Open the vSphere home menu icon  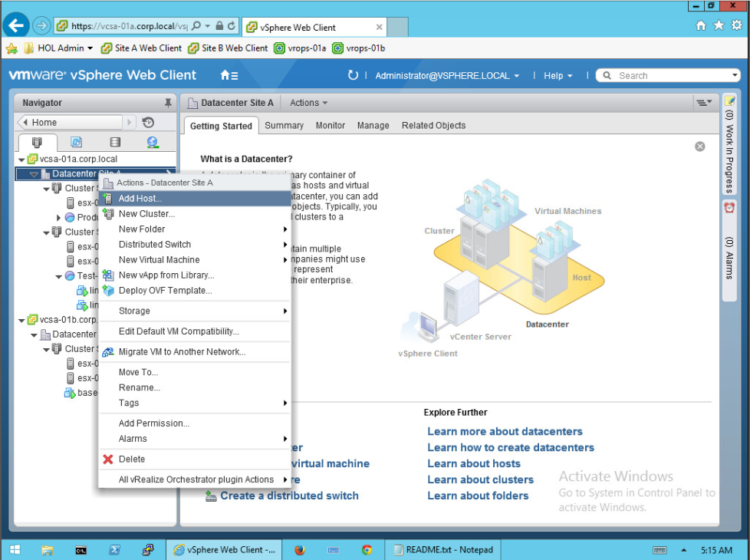pyautogui.click(x=229, y=76)
